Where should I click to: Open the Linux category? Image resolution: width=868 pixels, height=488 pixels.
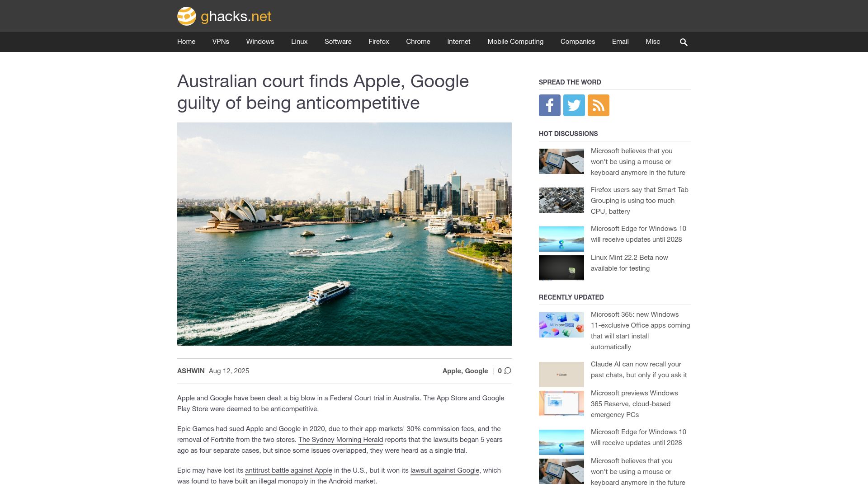[299, 42]
